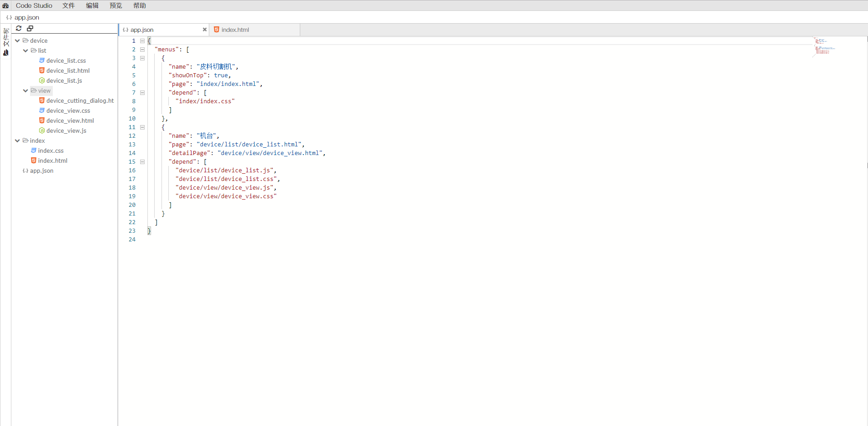
Task: Click the HTML5 icon of device_list.html
Action: click(42, 70)
